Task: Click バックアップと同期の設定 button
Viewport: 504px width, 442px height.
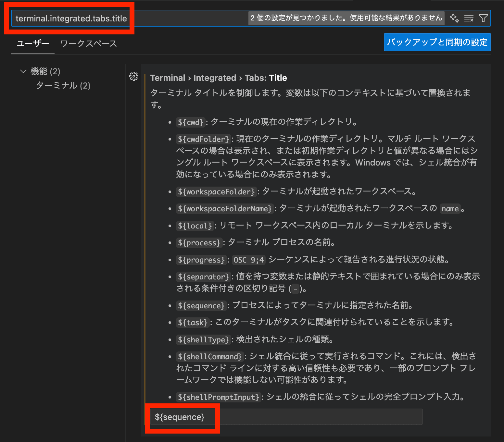Action: pyautogui.click(x=437, y=42)
